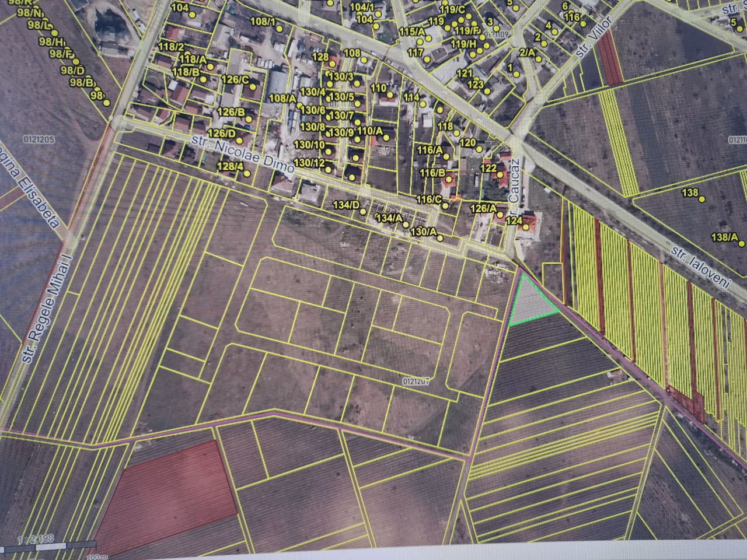Click the address label 130/12

309,162
